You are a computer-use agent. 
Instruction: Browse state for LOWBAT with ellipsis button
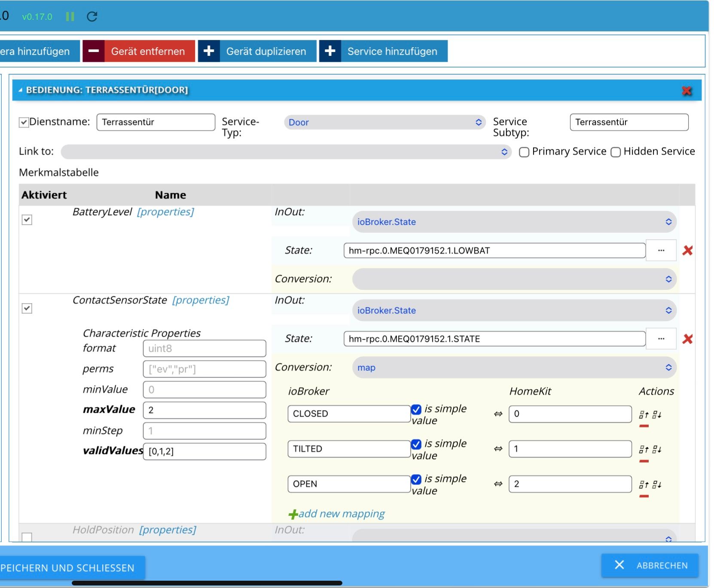pyautogui.click(x=661, y=250)
